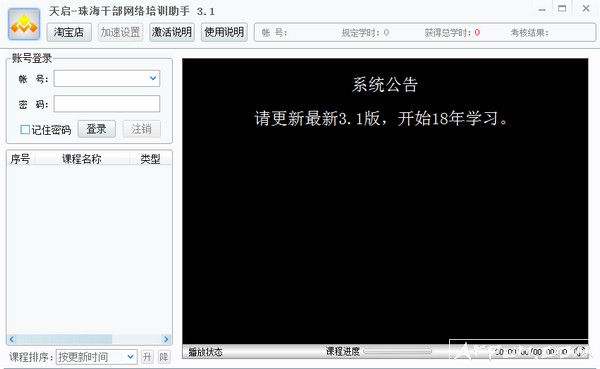600x369 pixels.
Task: Toggle the 记住密码 checkbox
Action: (x=25, y=130)
